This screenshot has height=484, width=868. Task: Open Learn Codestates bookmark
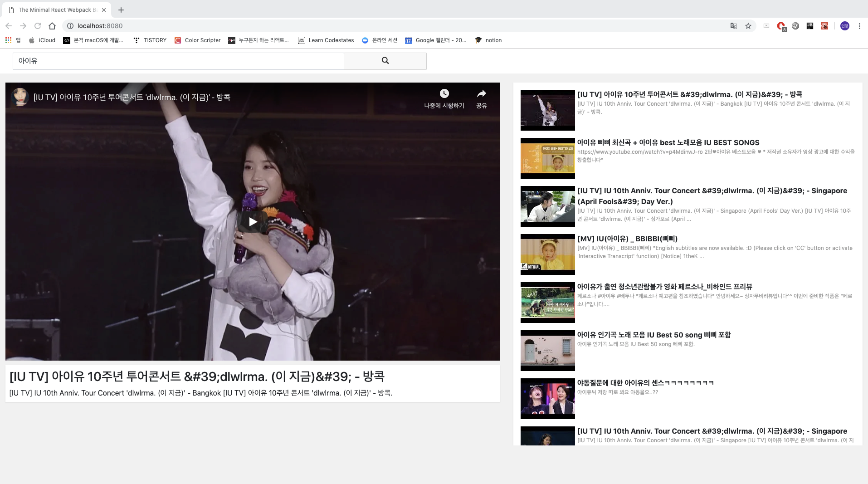[326, 40]
